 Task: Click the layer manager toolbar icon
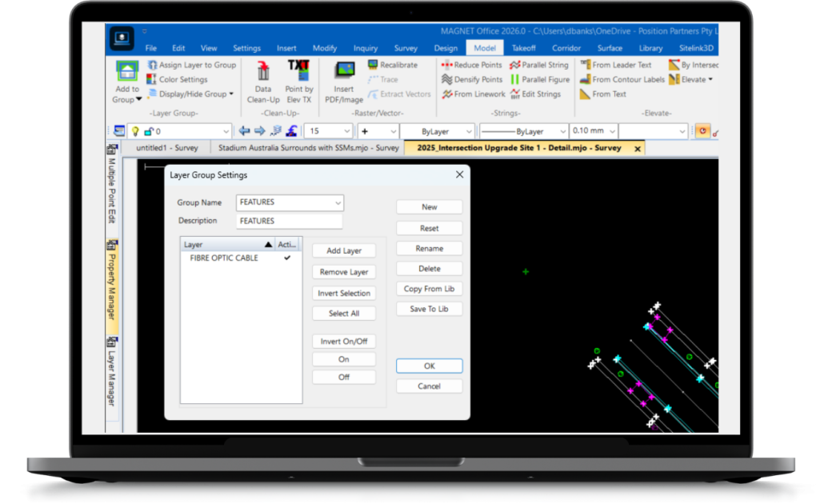tap(119, 131)
